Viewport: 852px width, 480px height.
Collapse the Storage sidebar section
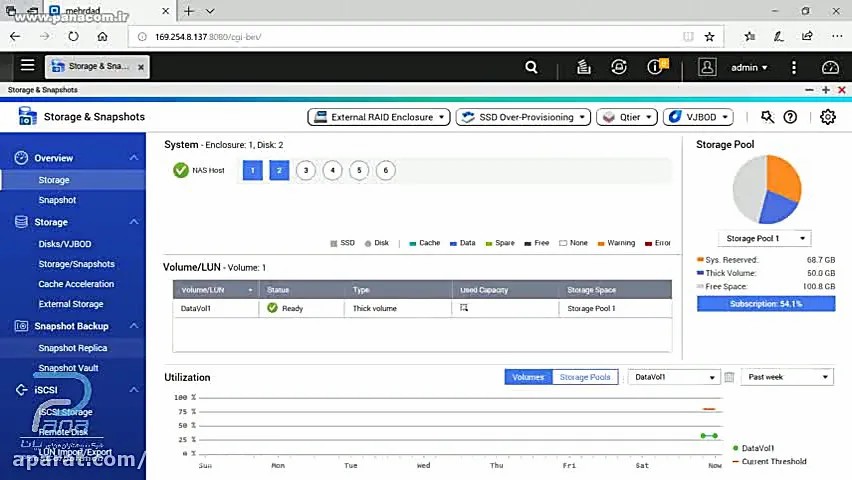coord(133,222)
